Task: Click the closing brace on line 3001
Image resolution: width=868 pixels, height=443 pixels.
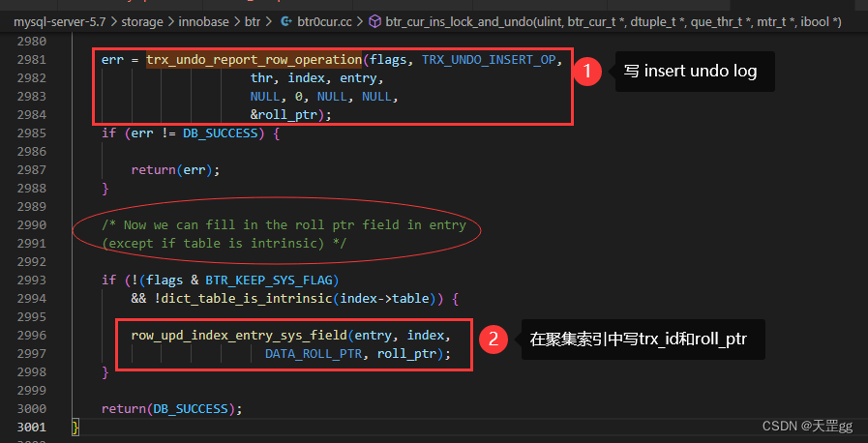Action: (x=75, y=427)
